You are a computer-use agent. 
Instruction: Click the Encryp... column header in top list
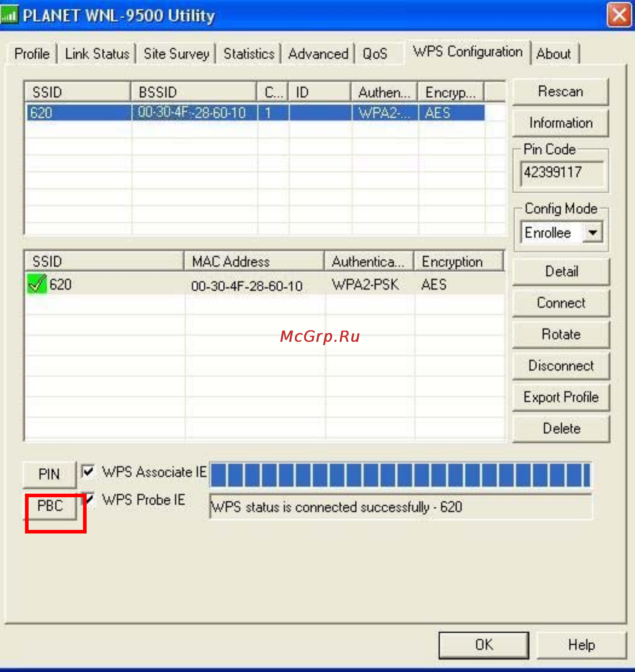pos(451,92)
